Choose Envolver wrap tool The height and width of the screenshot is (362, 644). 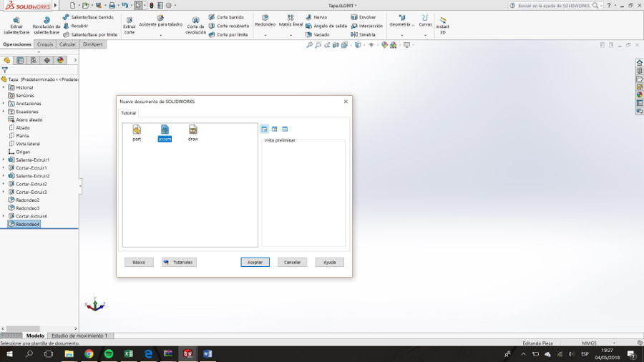click(364, 17)
